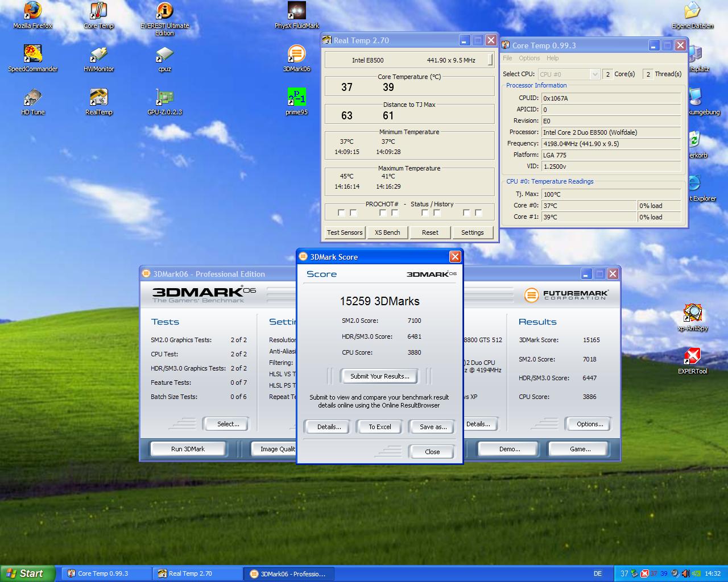Select the 3DMark06 desktop shortcut

pyautogui.click(x=296, y=59)
